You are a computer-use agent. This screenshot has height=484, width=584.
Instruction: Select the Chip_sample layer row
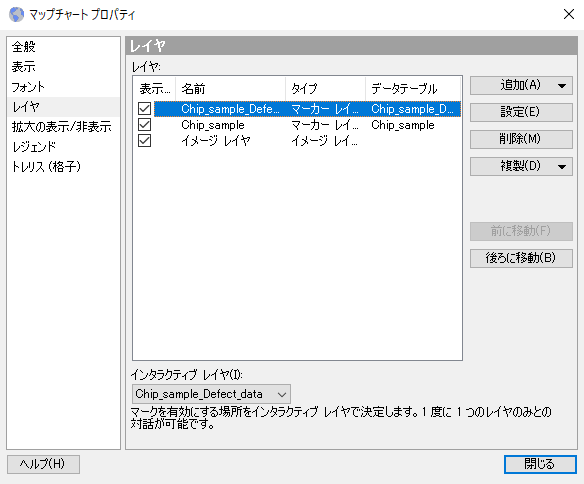tap(308, 125)
